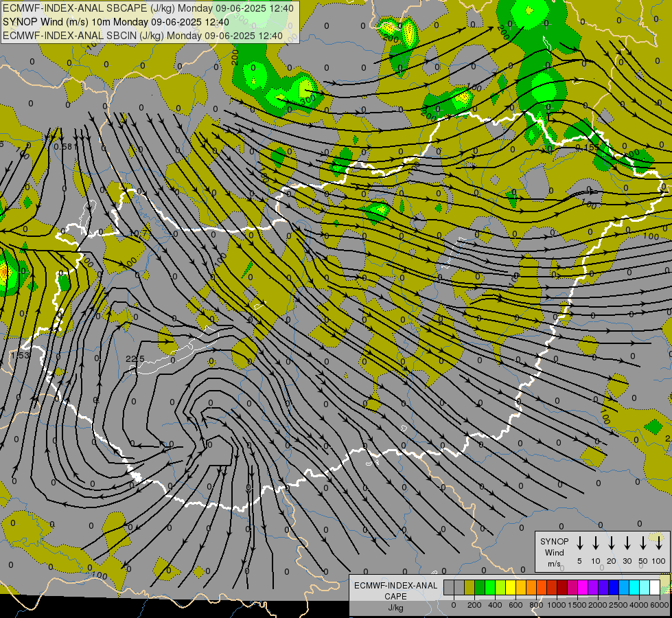Image resolution: width=672 pixels, height=618 pixels.
Task: Click the 0.581 value on the map
Action: point(66,147)
